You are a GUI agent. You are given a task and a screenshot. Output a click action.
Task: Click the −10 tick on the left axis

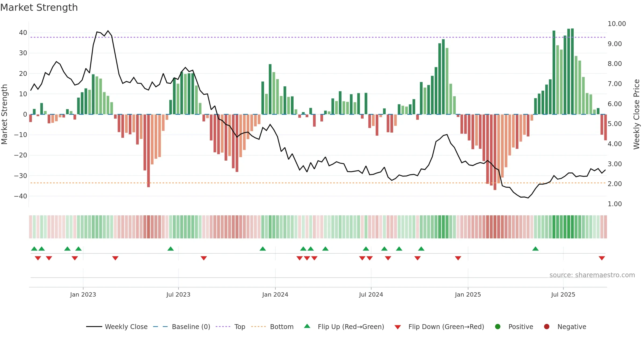click(21, 135)
